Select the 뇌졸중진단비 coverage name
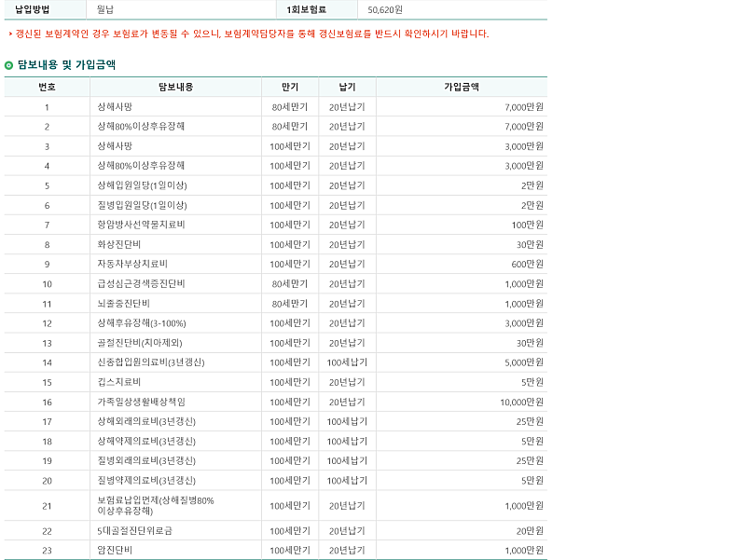 click(x=123, y=304)
